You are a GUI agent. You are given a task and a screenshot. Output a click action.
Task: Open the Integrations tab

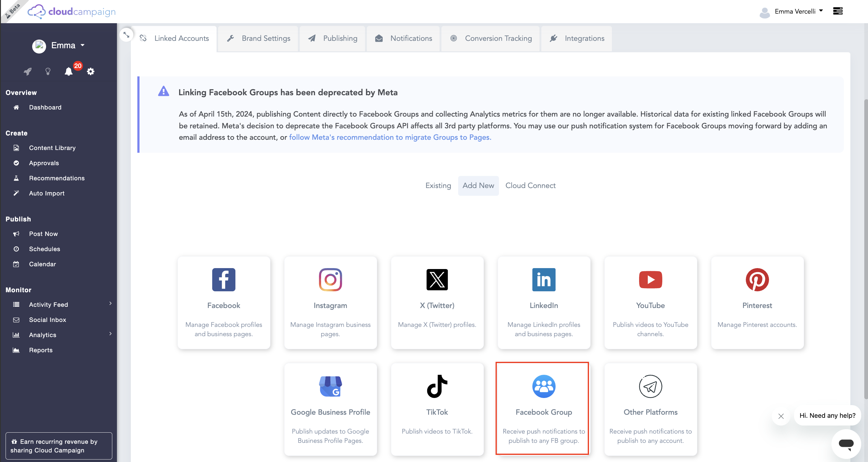click(577, 39)
